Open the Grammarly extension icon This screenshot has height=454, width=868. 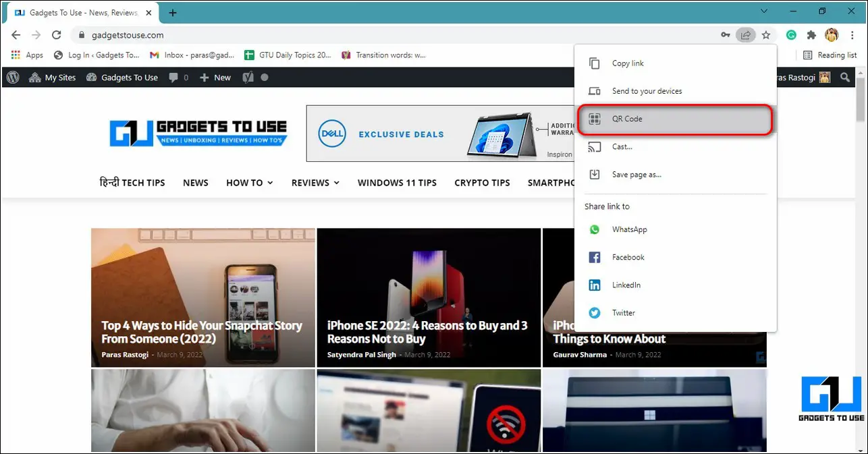coord(792,35)
